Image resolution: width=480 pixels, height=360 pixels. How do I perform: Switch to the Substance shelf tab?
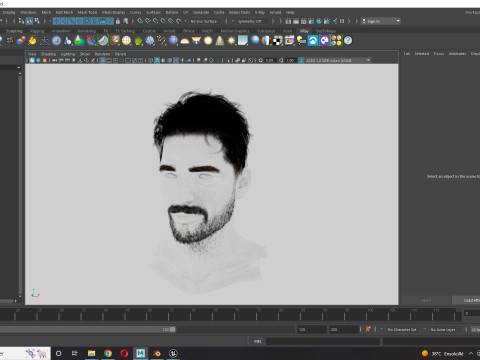(x=266, y=31)
